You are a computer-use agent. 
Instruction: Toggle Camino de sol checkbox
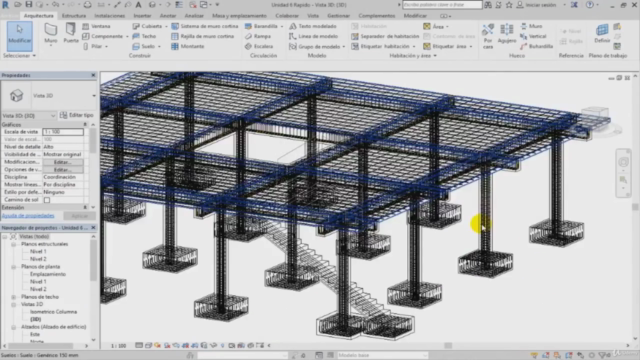point(47,200)
